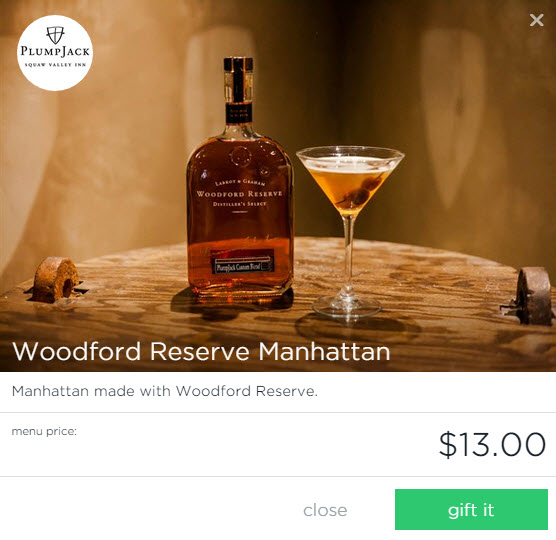The image size is (556, 540).
Task: Click the gray close link
Action: pyautogui.click(x=325, y=510)
